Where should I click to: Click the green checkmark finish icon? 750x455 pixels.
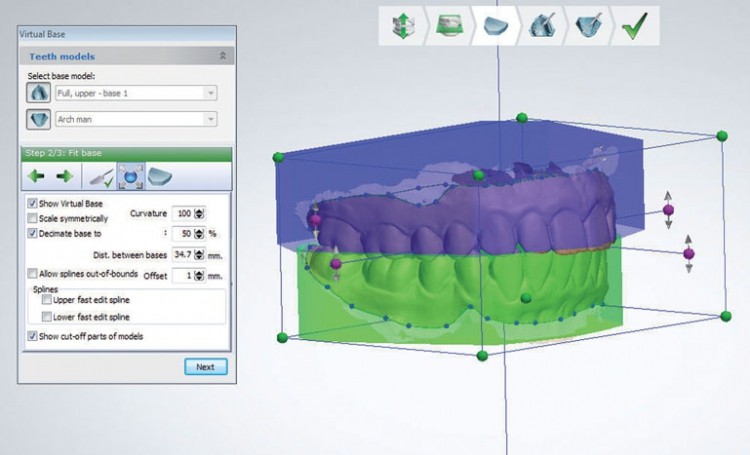tap(635, 26)
